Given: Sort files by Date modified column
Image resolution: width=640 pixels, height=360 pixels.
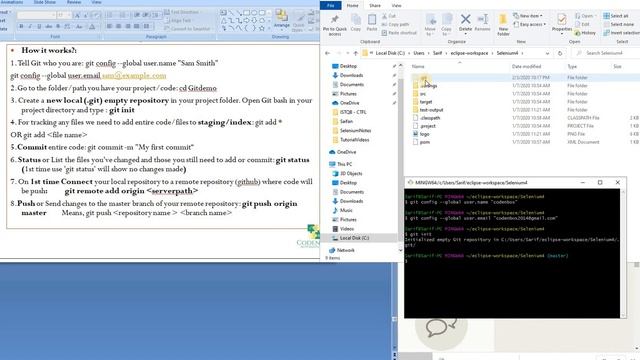Looking at the screenshot, I should coord(527,67).
